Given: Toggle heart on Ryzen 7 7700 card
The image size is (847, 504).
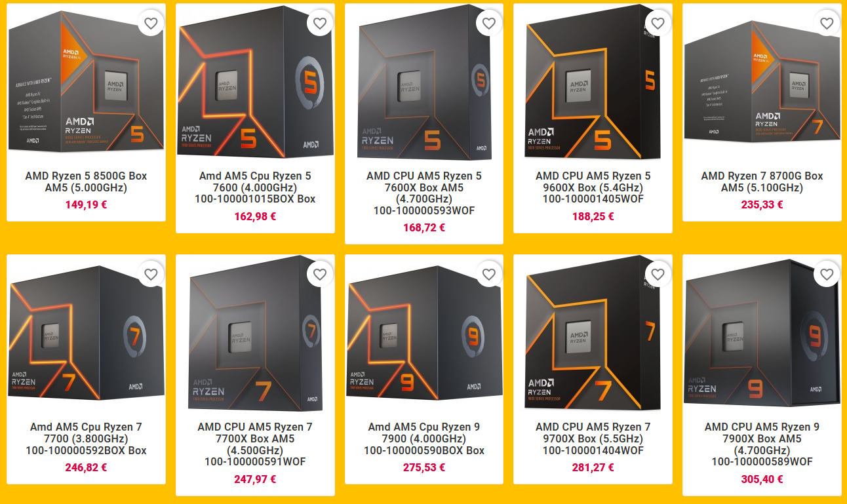Looking at the screenshot, I should pyautogui.click(x=151, y=275).
